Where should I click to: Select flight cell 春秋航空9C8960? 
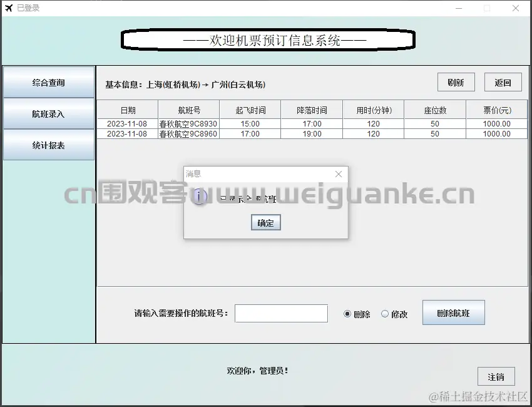188,134
